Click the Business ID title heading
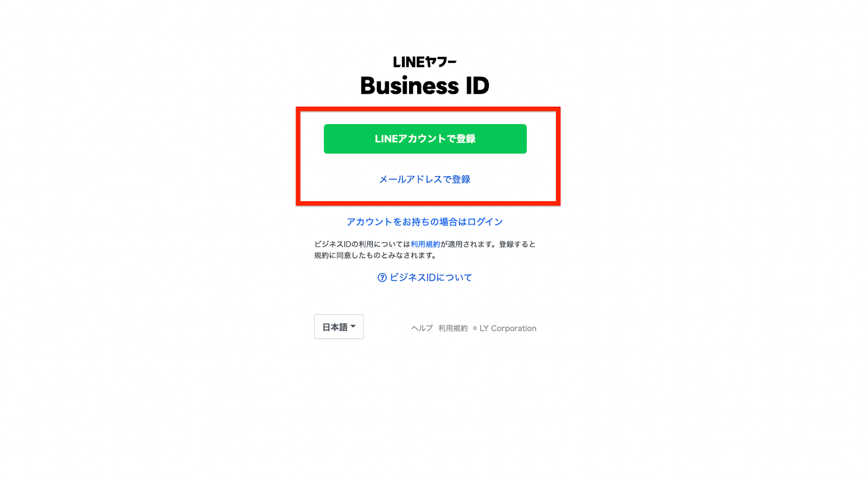 point(425,86)
